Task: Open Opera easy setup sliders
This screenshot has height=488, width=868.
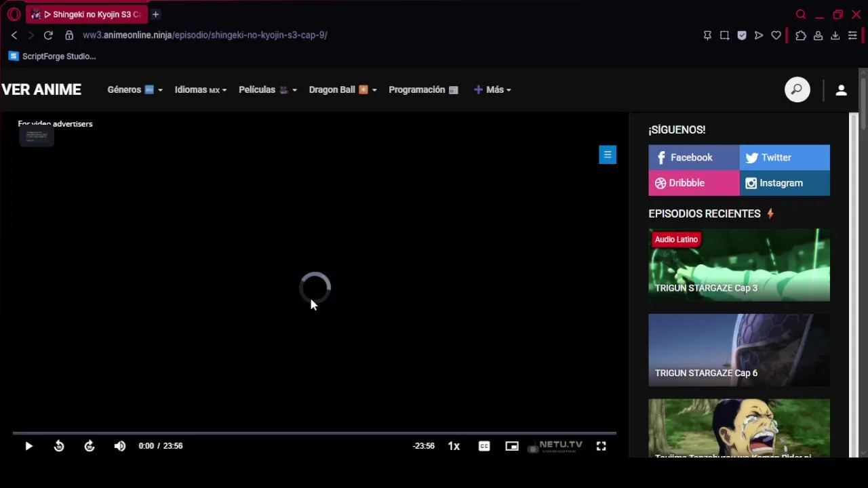Action: 853,35
